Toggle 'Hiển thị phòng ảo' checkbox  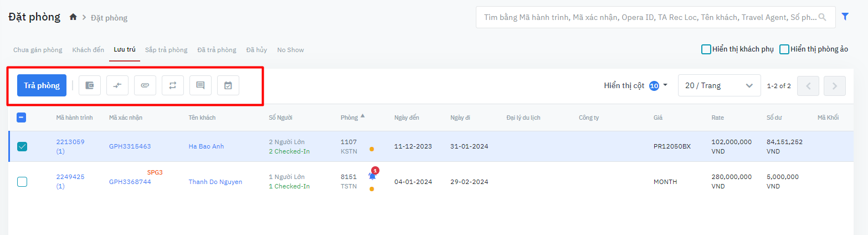click(x=784, y=49)
